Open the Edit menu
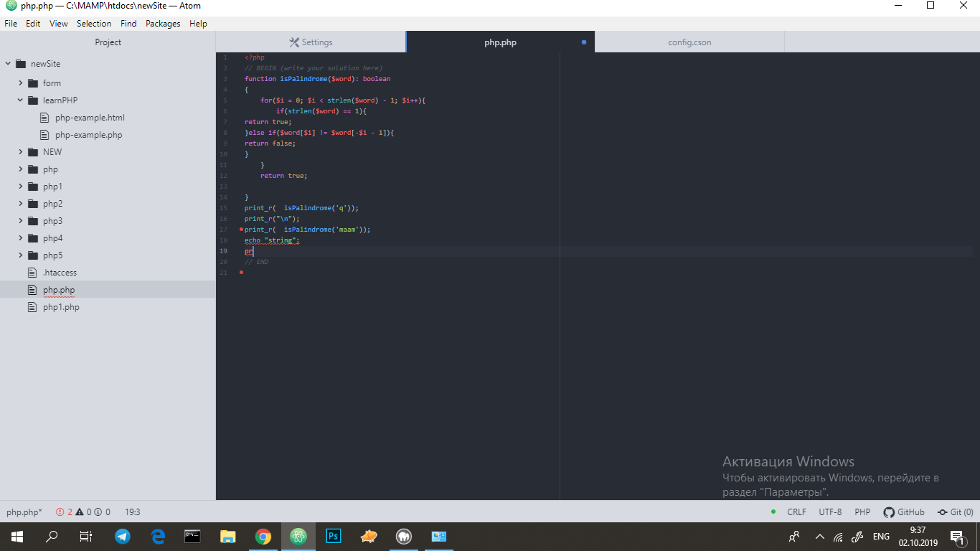 tap(33, 24)
